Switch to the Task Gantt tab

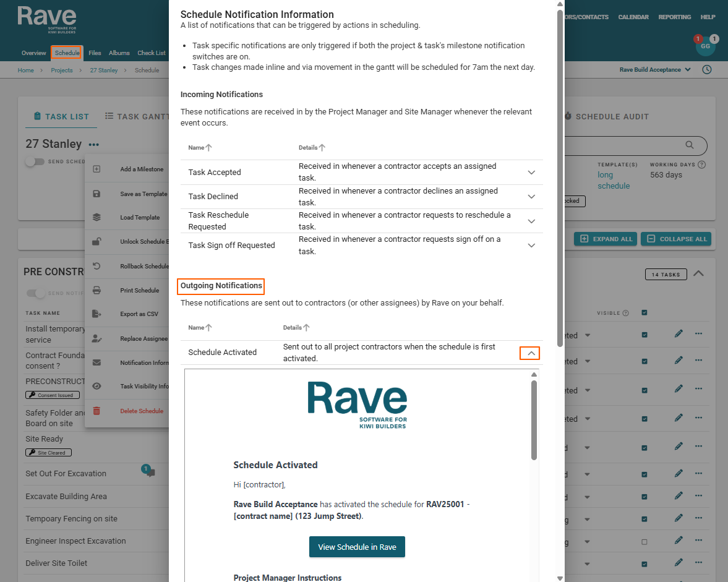click(137, 116)
